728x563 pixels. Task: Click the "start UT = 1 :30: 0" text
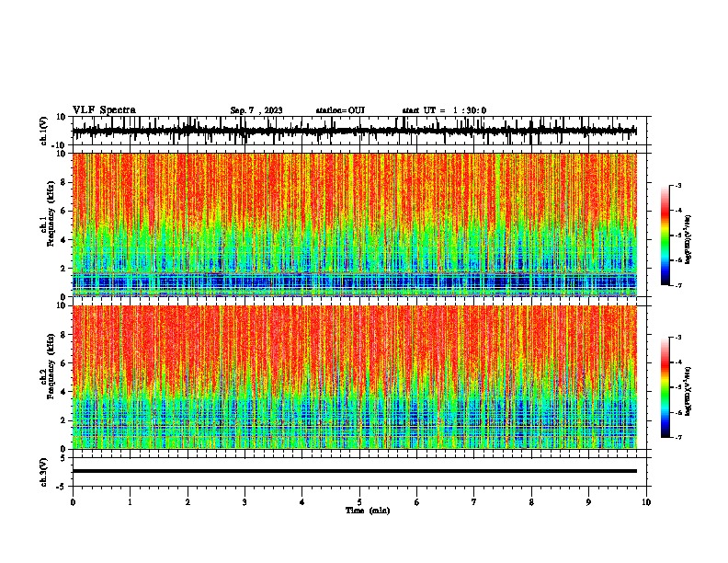(x=444, y=110)
